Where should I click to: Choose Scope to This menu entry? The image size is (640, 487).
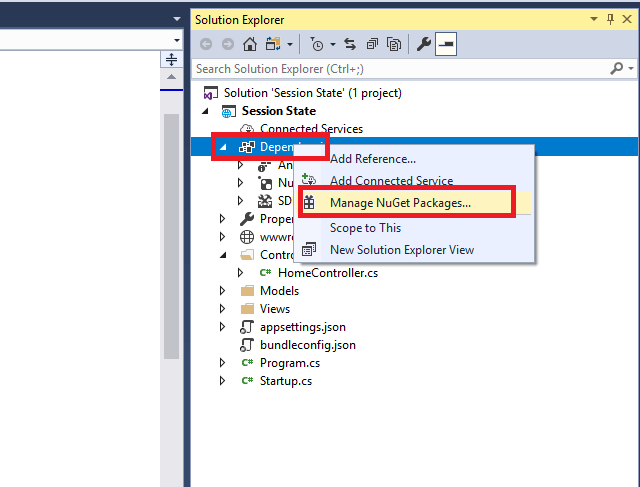point(414,228)
